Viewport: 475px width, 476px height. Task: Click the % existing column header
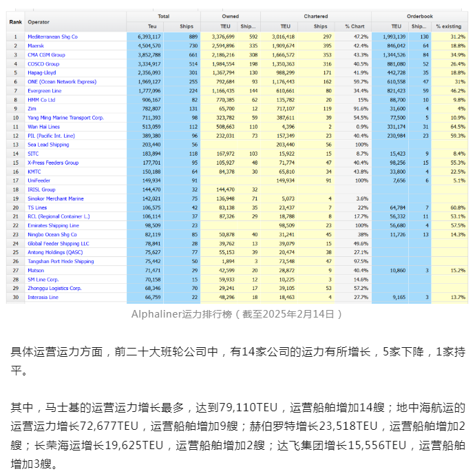click(x=449, y=26)
